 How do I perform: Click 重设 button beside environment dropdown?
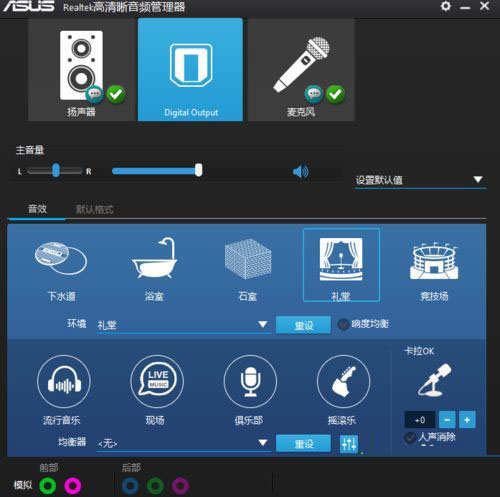click(x=304, y=325)
